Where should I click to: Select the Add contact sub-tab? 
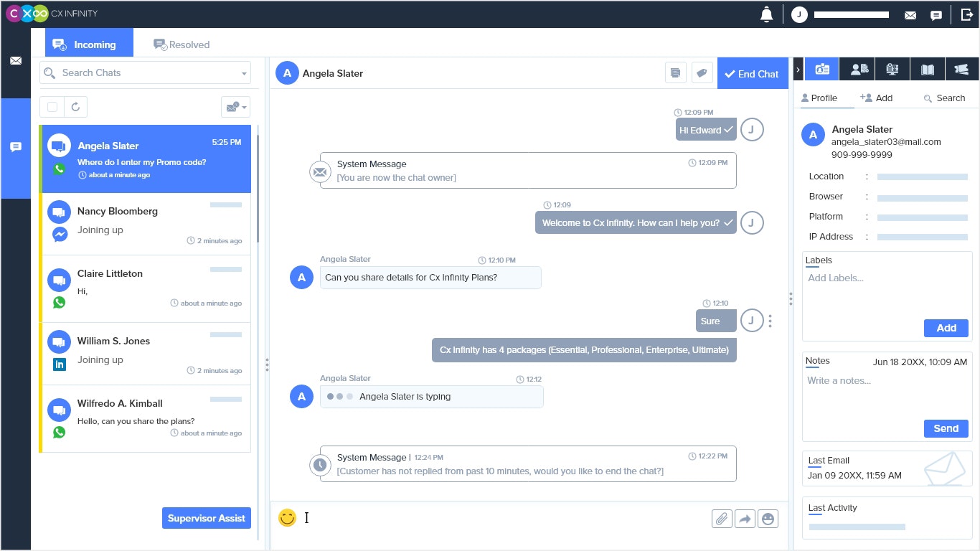pos(876,98)
